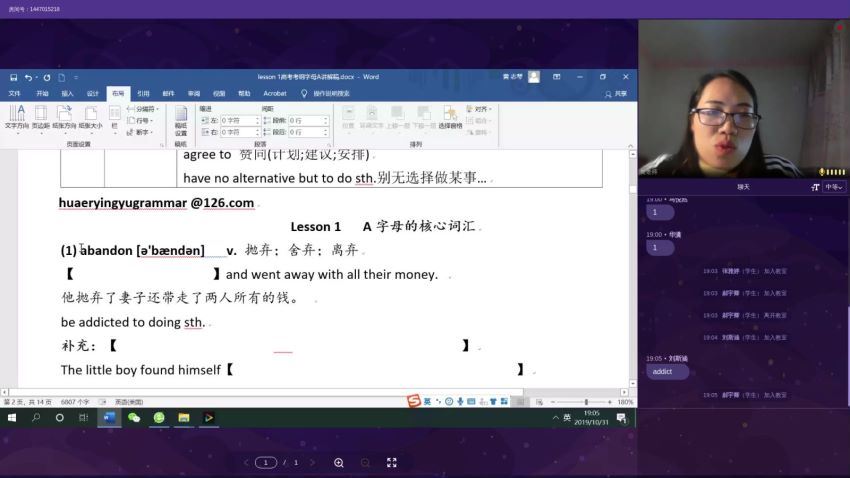Switch to the Home (开始) tab

42,93
